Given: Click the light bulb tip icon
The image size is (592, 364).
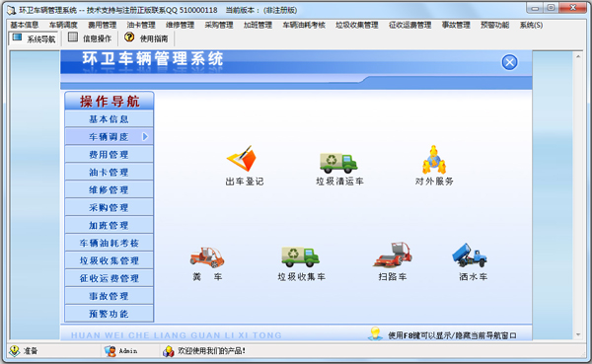Looking at the screenshot, I should point(375,333).
